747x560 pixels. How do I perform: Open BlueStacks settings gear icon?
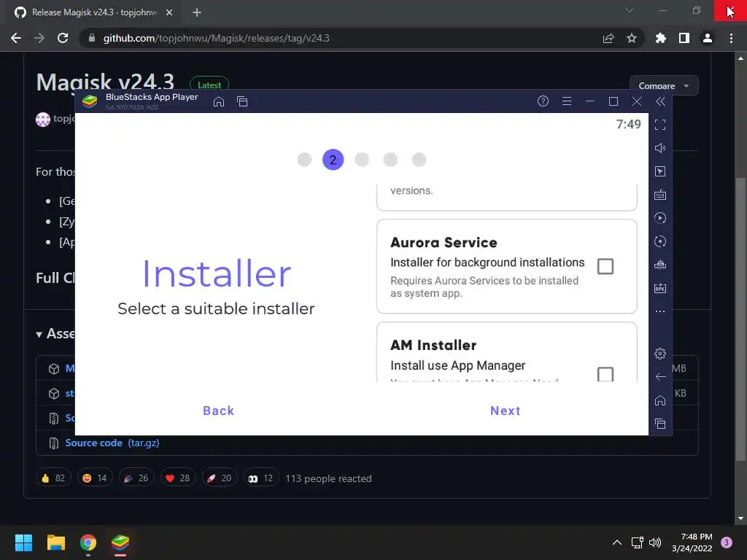659,354
